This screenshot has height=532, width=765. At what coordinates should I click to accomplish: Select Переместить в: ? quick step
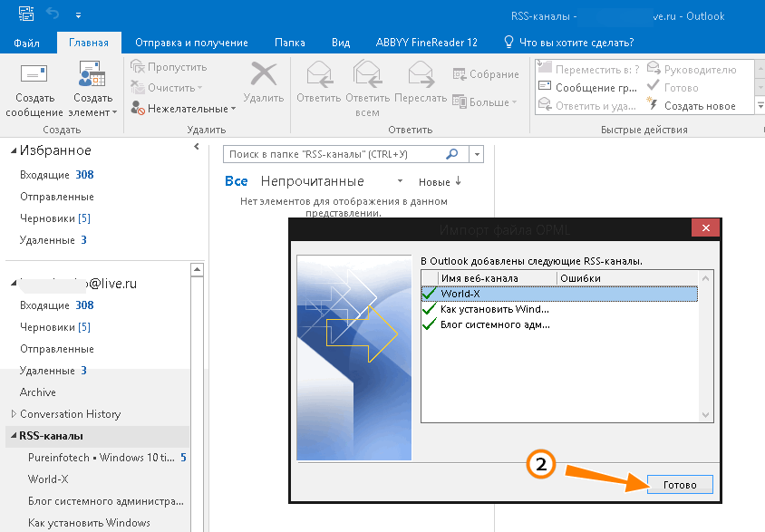tap(588, 69)
